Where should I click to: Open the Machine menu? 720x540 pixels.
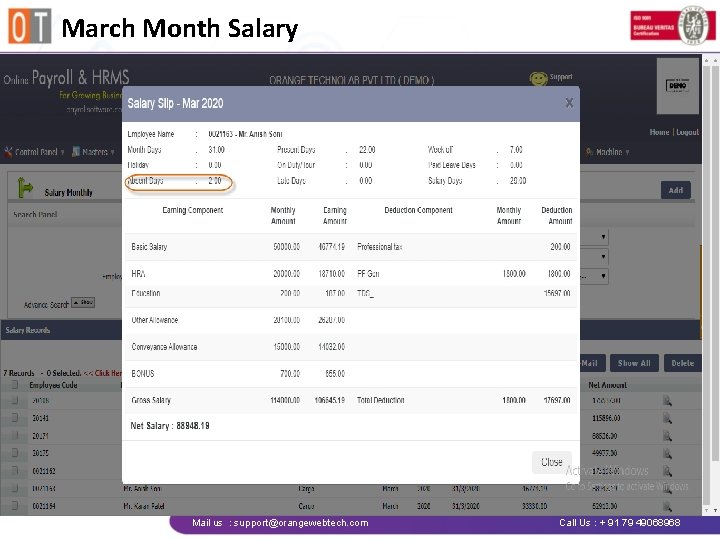coord(609,152)
